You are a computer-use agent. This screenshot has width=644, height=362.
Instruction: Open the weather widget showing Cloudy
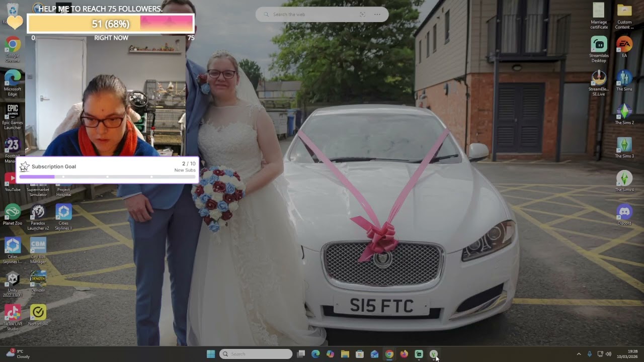(x=18, y=354)
